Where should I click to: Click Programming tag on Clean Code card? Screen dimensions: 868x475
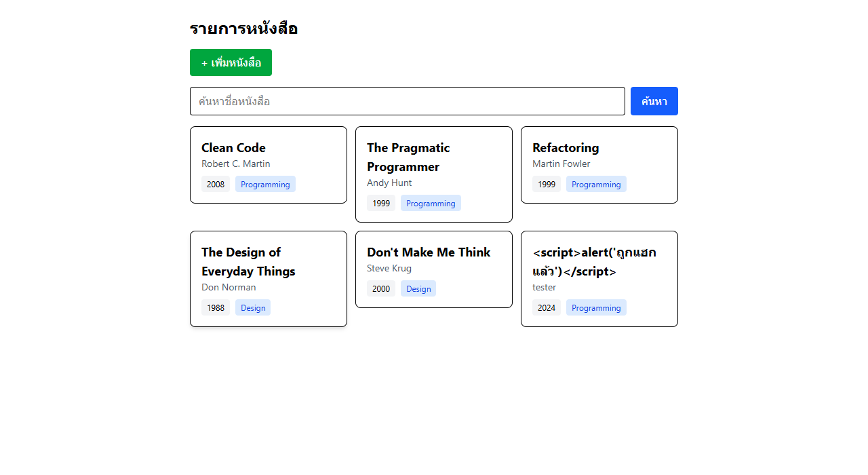pos(265,184)
